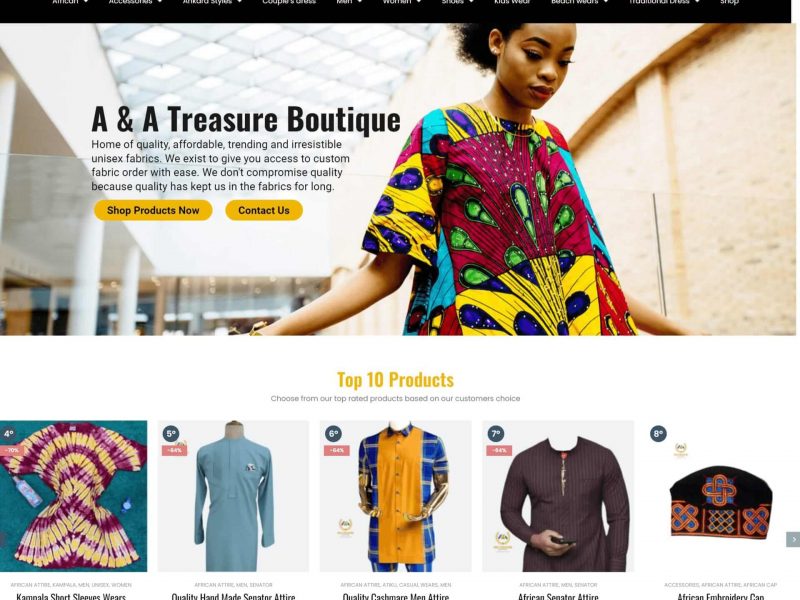
Task: Go to the Kids Wear menu item
Action: click(x=512, y=2)
